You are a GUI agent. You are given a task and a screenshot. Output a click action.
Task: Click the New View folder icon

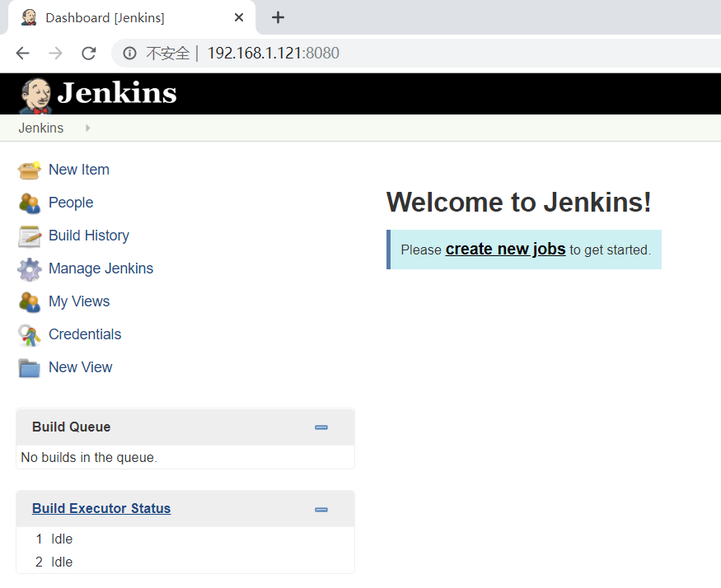click(x=29, y=368)
